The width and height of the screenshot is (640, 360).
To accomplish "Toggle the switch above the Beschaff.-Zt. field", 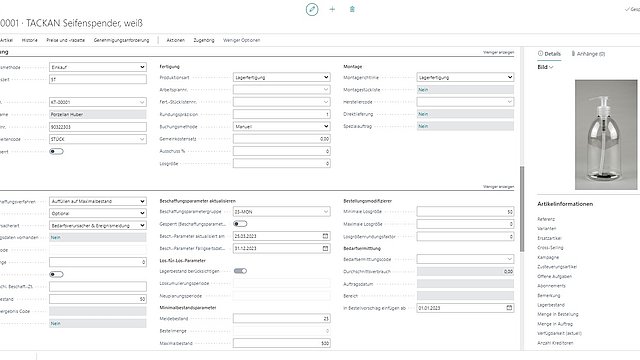I will [x=56, y=274].
